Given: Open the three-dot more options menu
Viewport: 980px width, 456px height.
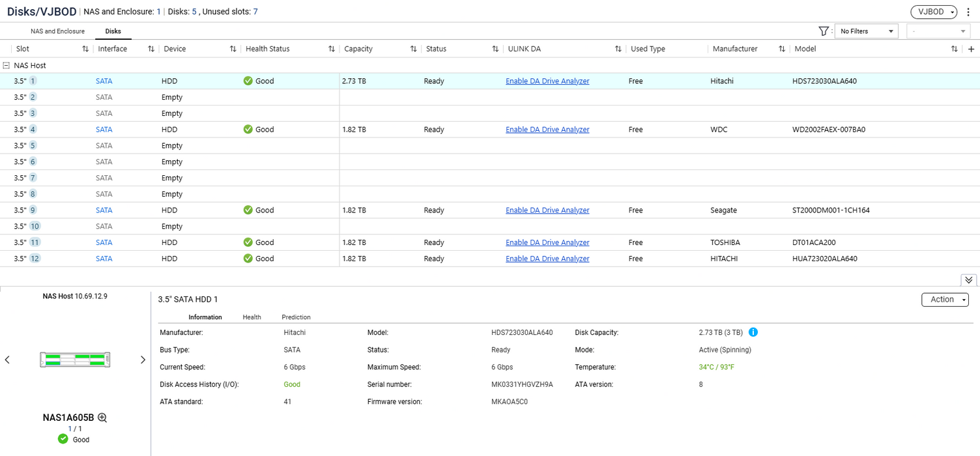Looking at the screenshot, I should 968,12.
